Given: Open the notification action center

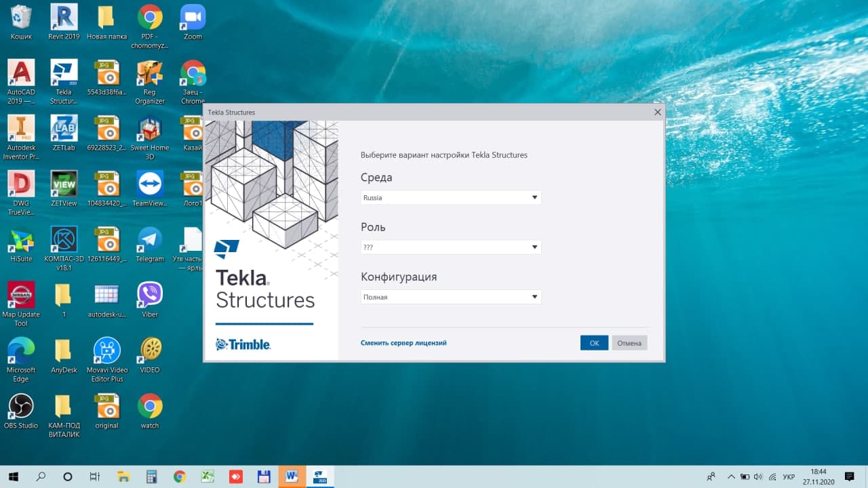Looking at the screenshot, I should coord(850,476).
